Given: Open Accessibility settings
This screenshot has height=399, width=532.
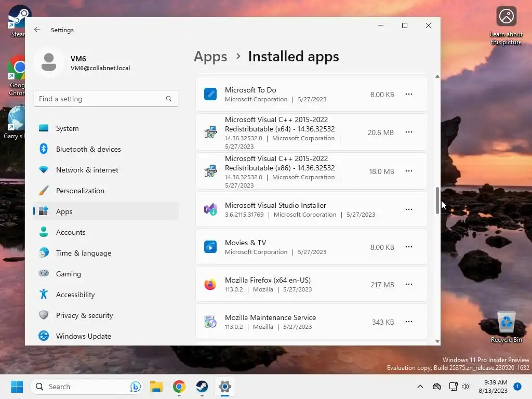Looking at the screenshot, I should [x=106, y=295].
